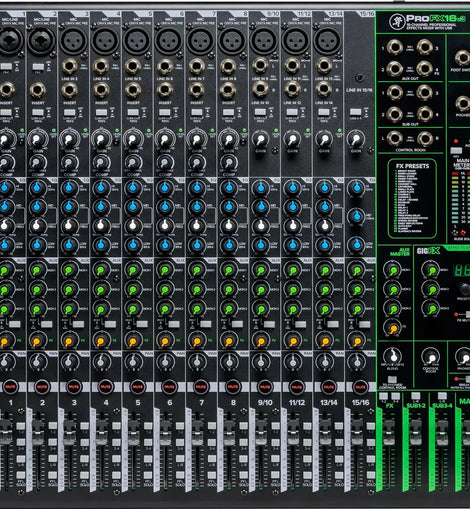Click the gain knob on channel 2

37,139
